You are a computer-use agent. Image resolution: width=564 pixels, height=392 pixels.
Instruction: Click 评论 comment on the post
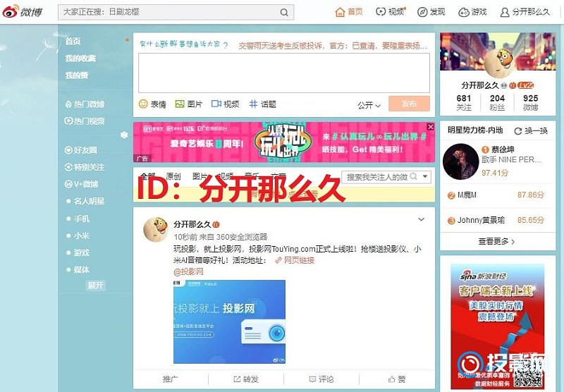(321, 379)
